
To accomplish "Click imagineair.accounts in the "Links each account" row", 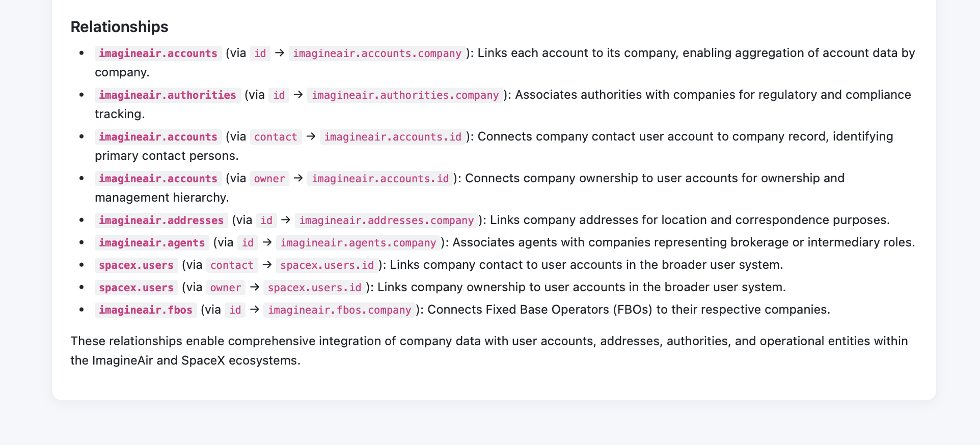I will [x=158, y=53].
